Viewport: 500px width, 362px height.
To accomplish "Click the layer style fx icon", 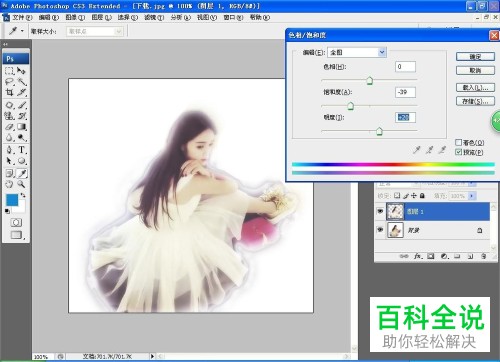I will pos(418,256).
